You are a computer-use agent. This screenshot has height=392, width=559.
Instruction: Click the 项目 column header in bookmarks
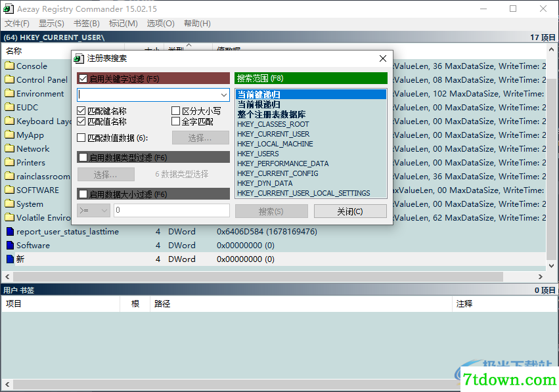60,303
